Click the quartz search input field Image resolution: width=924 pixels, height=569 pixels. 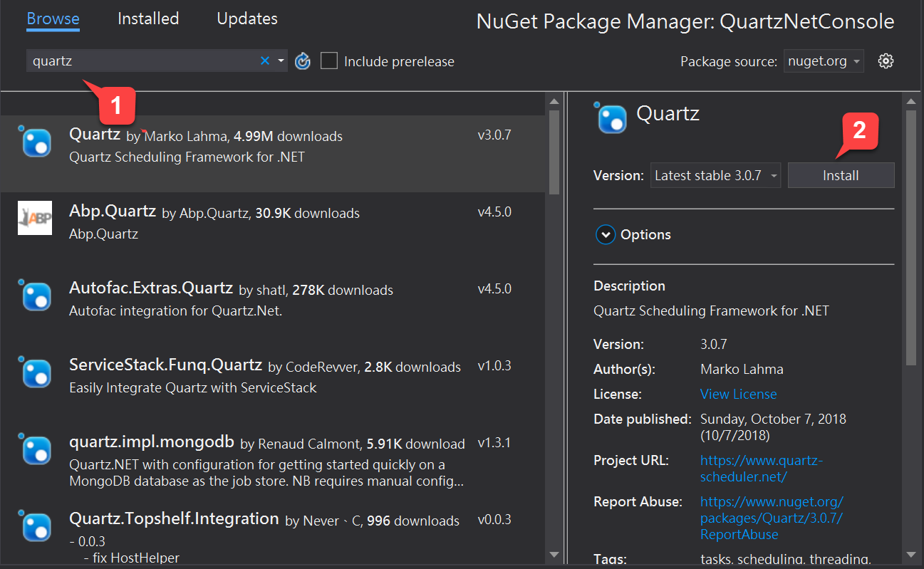pos(142,61)
